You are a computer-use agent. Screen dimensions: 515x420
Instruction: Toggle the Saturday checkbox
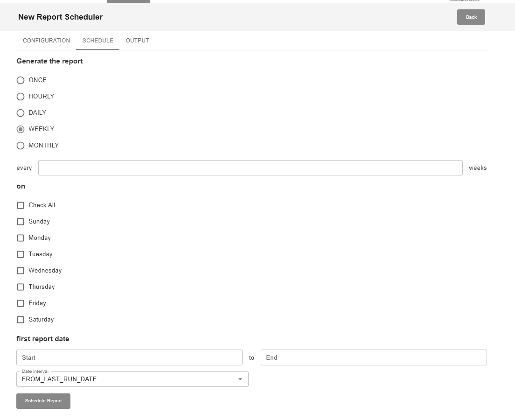click(x=21, y=320)
